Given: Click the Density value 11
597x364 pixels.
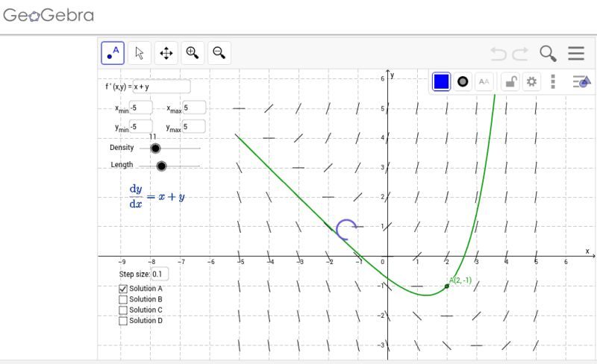Looking at the screenshot, I should click(x=153, y=136).
